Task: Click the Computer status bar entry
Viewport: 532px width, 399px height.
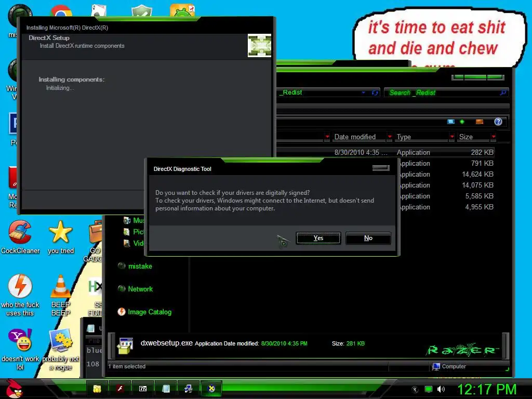Action: pos(449,366)
